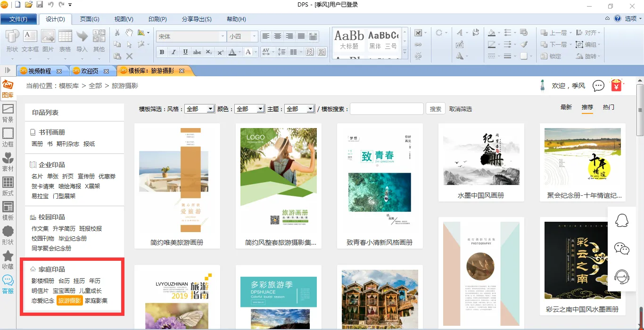Open the 图库 gallery sidebar panel
Viewport: 644px width, 330px height.
tap(8, 89)
